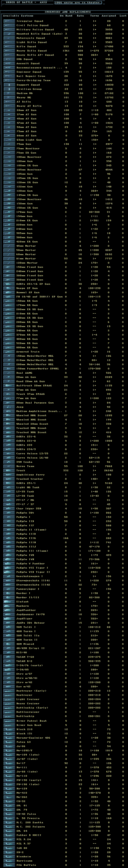Viewport: 128px width, 868px height.
Task: Click the F2A Buffalo aircraft icon
Action: click(x=9, y=865)
